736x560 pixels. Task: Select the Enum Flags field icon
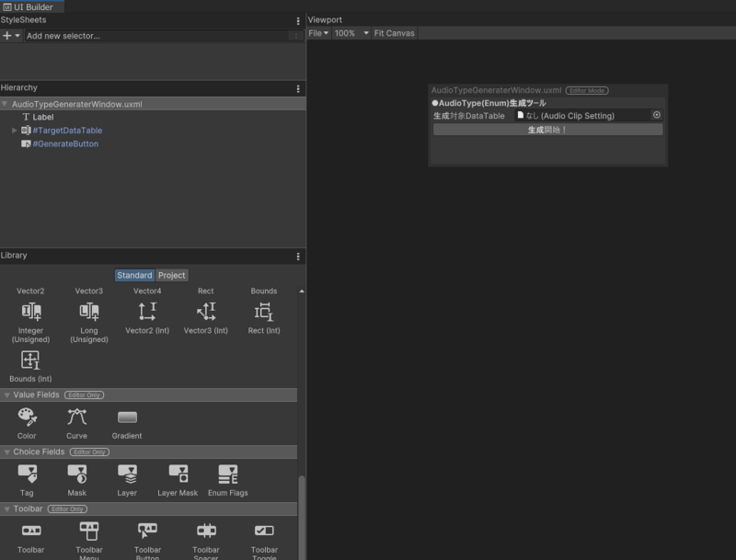[227, 473]
